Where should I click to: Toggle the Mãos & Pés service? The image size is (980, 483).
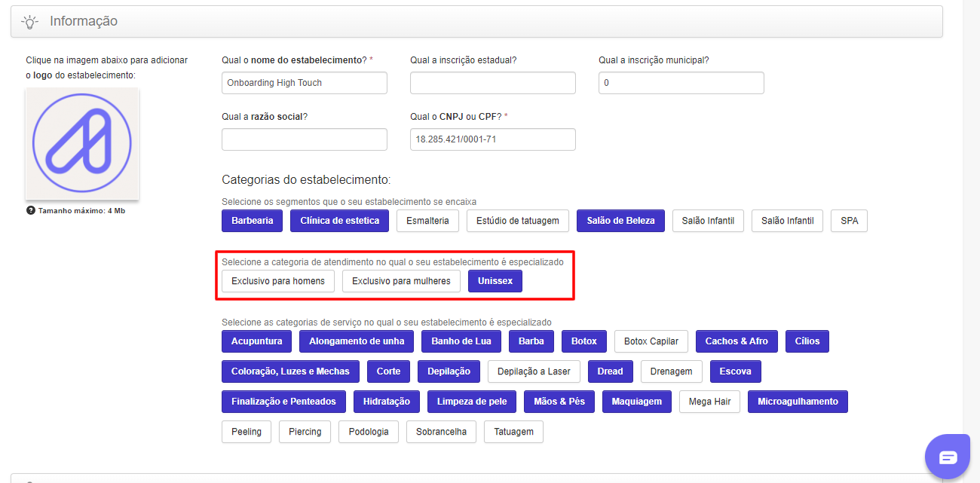(x=559, y=402)
